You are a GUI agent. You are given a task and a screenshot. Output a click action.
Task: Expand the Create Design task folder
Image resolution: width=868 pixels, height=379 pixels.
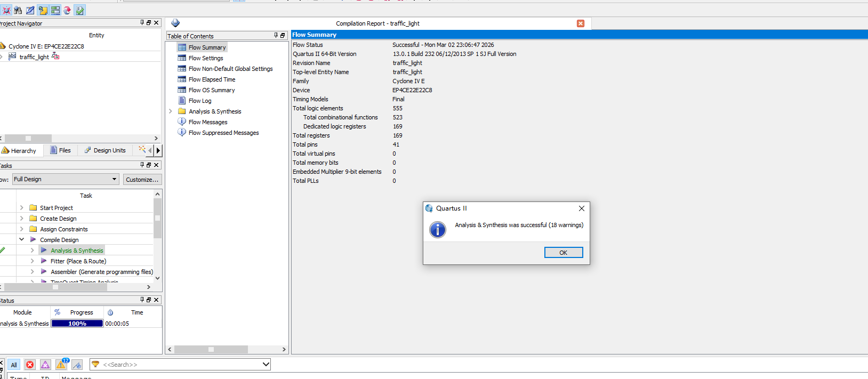point(21,218)
